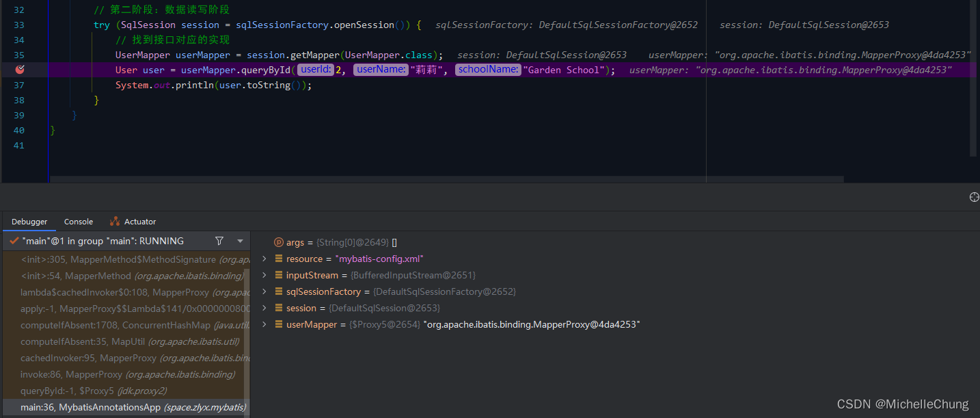The image size is (980, 418).
Task: Click the target icon at panel's right edge
Action: pyautogui.click(x=975, y=197)
